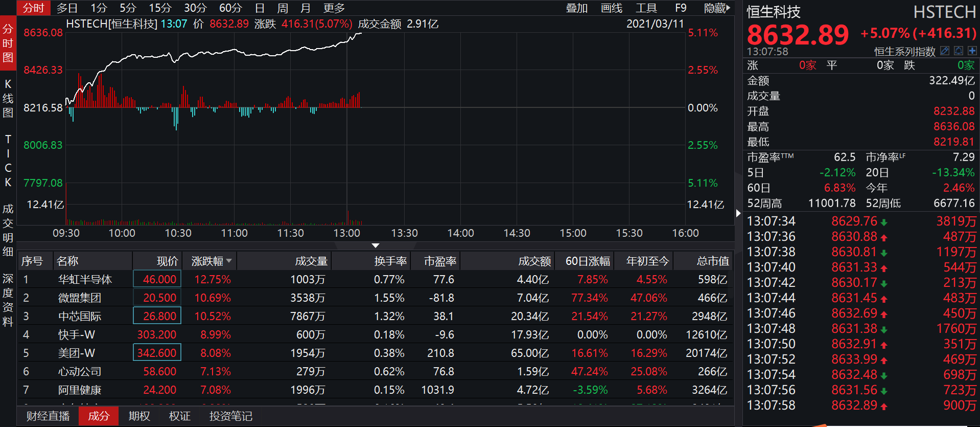Open the 成分 bottom tab
The height and width of the screenshot is (427, 980).
(x=99, y=416)
